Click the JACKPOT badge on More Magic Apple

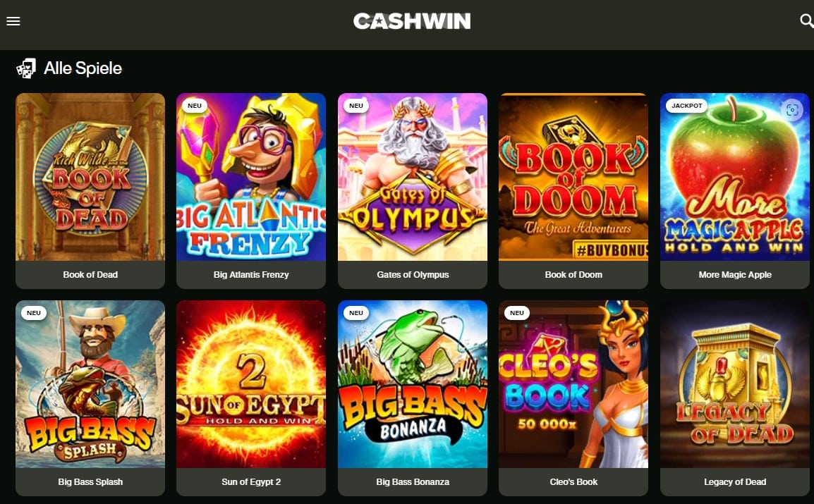(686, 106)
